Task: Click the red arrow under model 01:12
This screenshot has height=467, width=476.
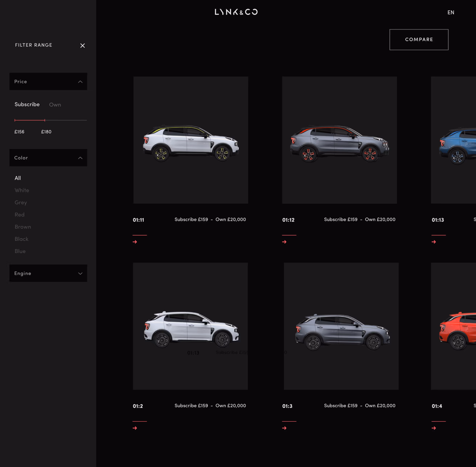Action: coord(284,242)
